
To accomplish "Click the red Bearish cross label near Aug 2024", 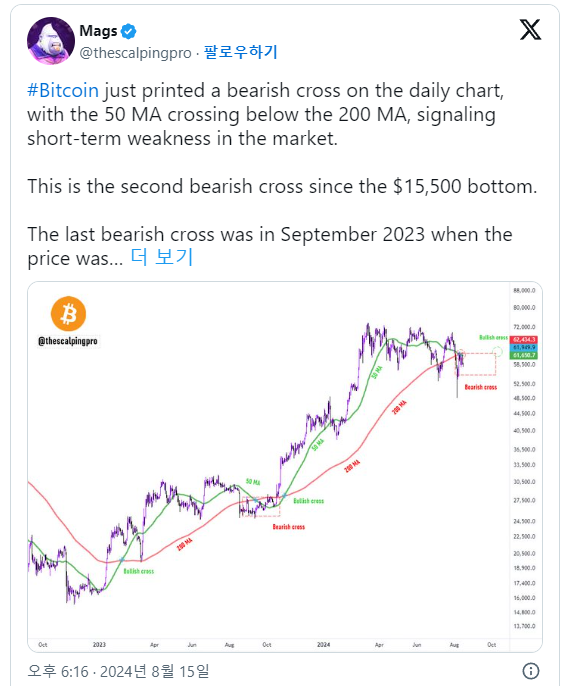I will click(480, 387).
